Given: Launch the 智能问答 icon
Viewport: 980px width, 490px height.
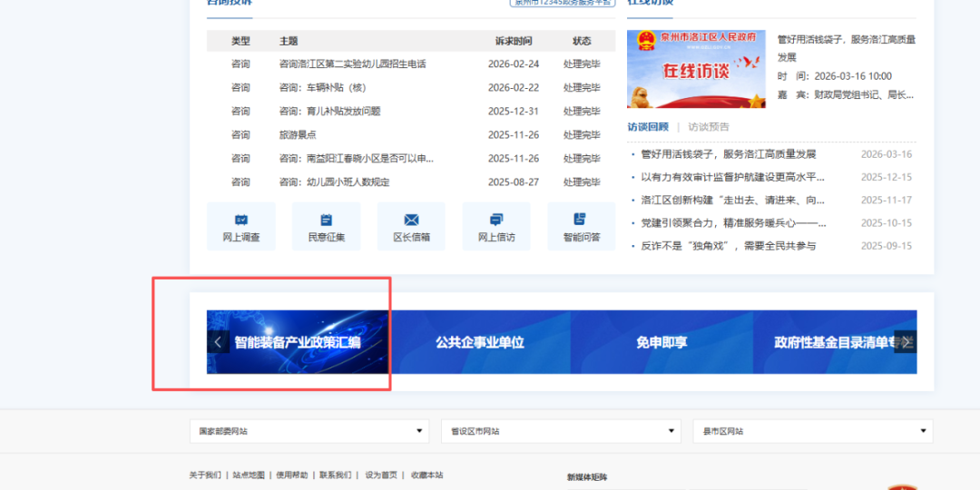Looking at the screenshot, I should tap(581, 226).
